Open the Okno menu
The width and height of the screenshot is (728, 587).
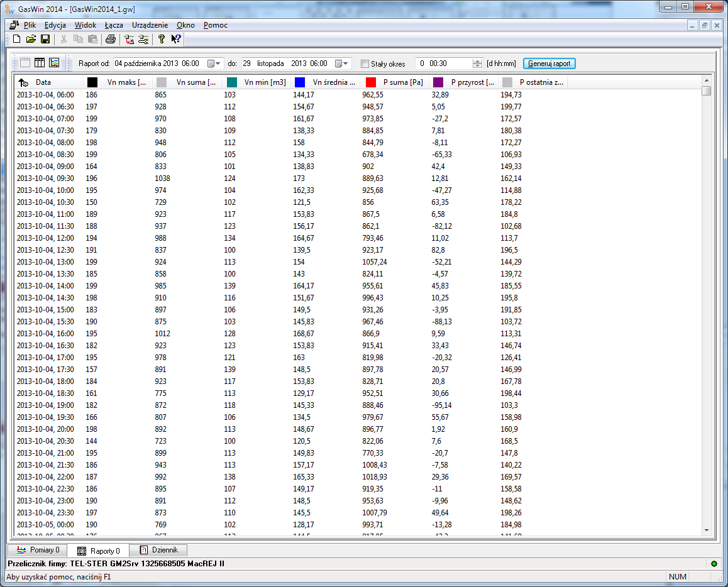click(185, 25)
